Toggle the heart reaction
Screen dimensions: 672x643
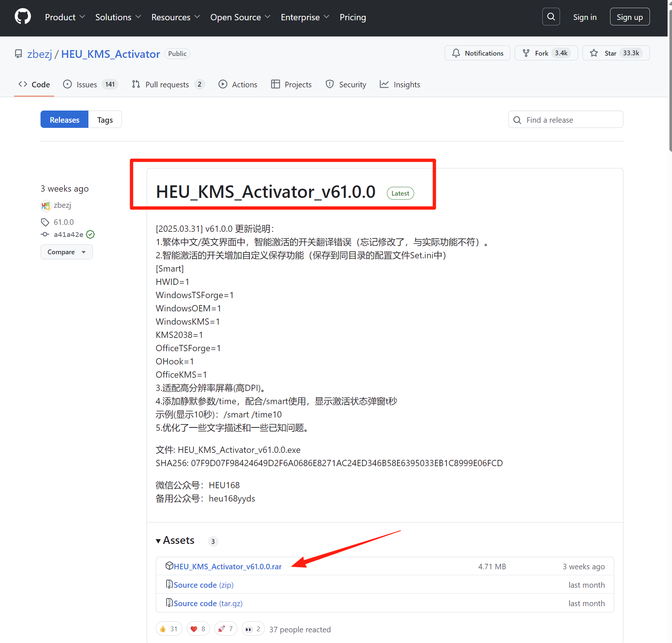click(x=198, y=629)
